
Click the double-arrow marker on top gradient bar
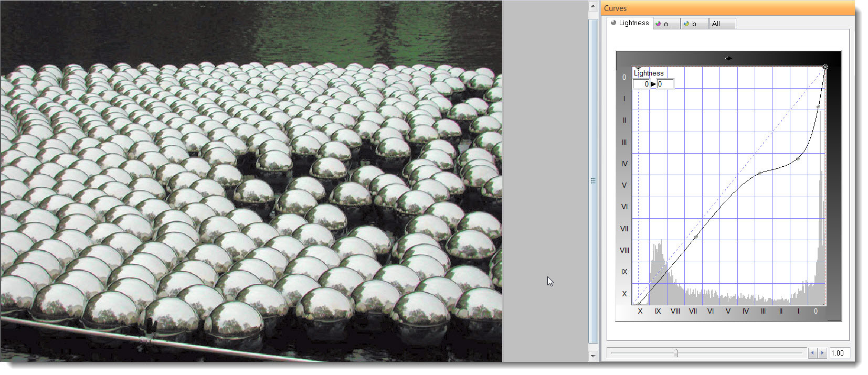click(x=728, y=58)
